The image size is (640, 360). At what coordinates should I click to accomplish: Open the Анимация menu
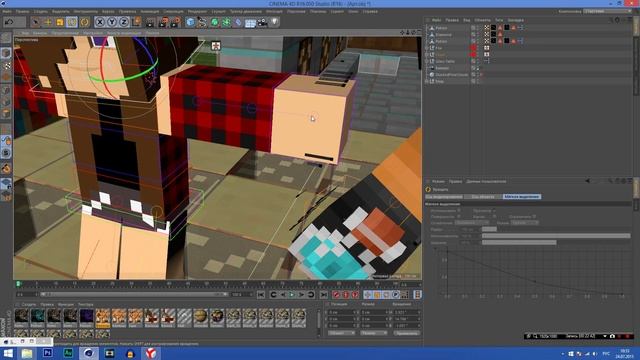(x=150, y=11)
